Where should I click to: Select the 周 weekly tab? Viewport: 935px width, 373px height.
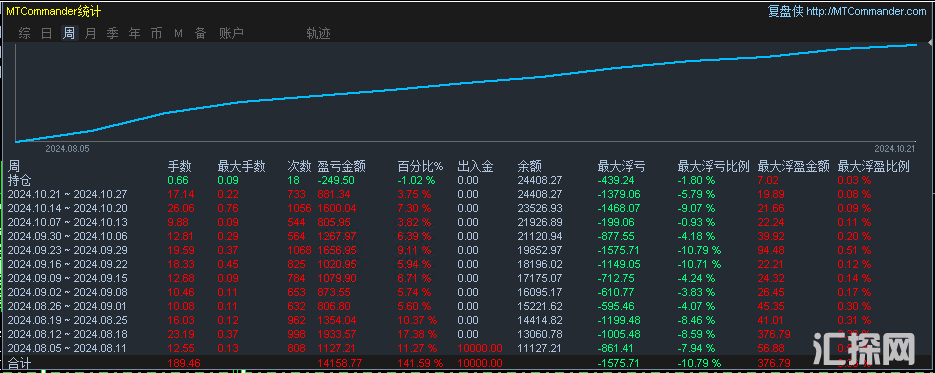pyautogui.click(x=69, y=33)
